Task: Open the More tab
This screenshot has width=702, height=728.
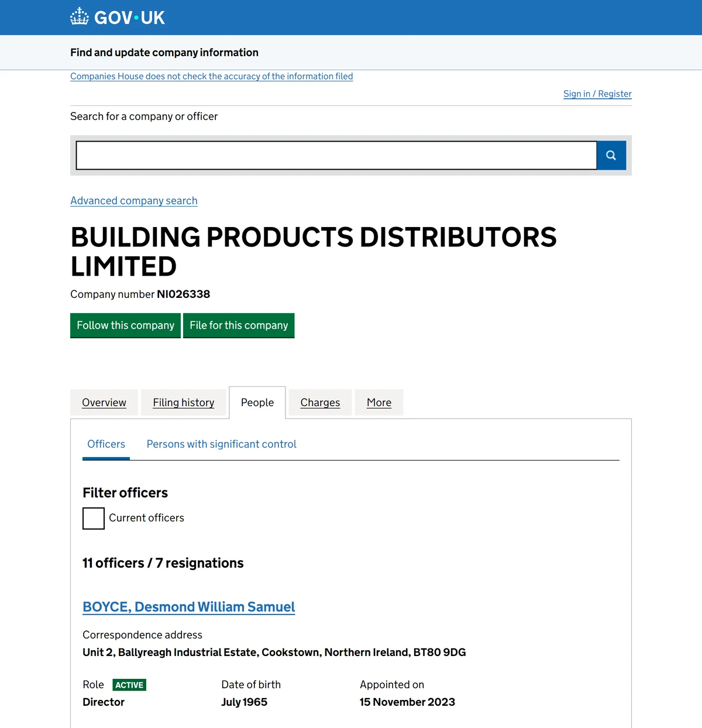Action: coord(379,403)
